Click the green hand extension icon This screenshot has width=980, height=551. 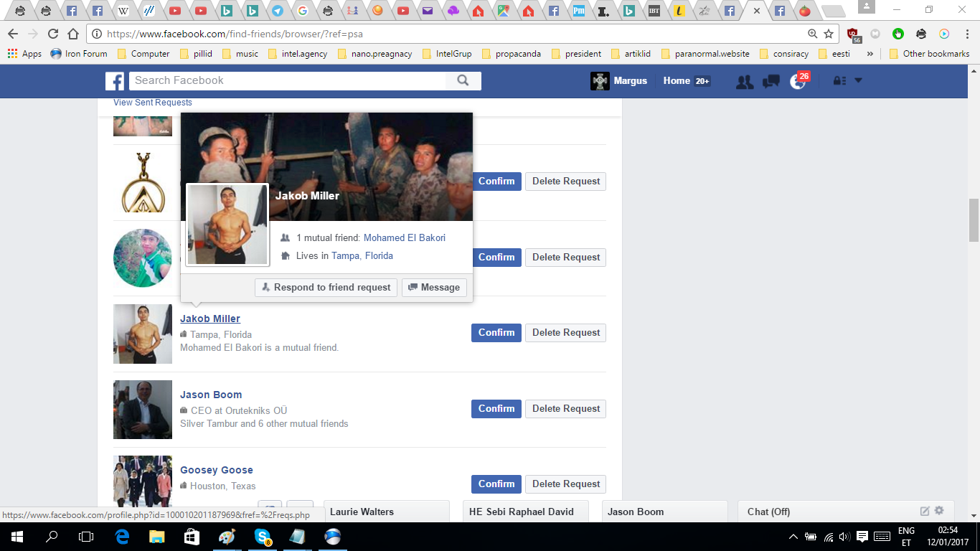tap(898, 34)
